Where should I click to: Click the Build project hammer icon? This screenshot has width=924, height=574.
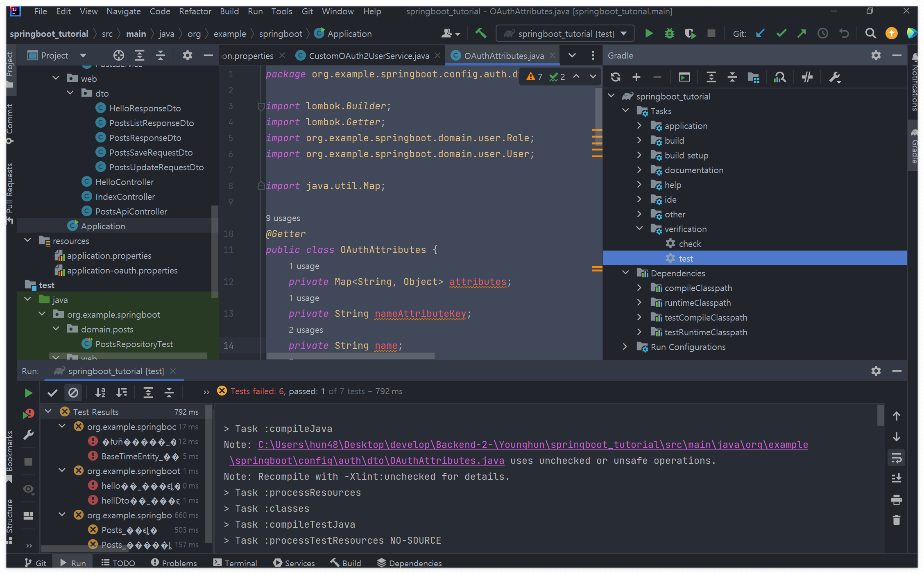click(x=480, y=33)
